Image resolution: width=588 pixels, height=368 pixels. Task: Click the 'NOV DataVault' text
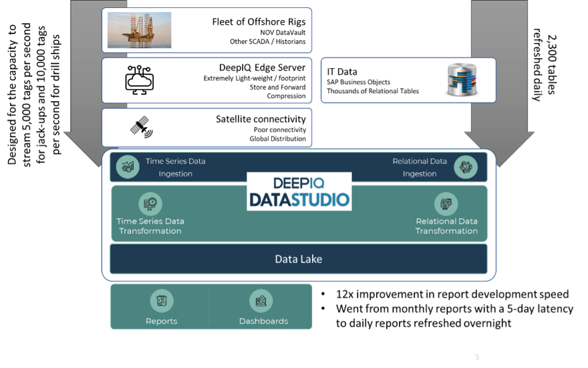pyautogui.click(x=283, y=33)
